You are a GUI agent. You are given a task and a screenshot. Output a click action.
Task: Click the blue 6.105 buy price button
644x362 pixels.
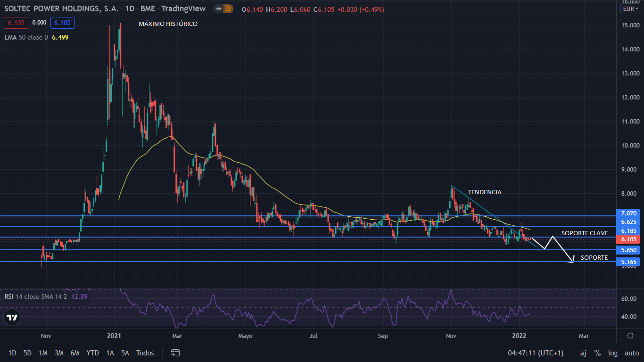[x=62, y=23]
